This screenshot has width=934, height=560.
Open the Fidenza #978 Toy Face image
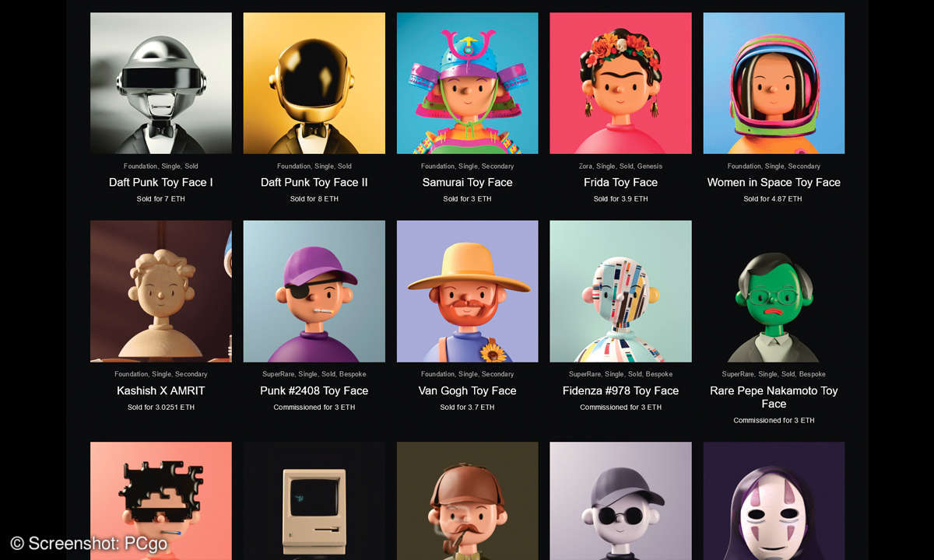coord(620,292)
